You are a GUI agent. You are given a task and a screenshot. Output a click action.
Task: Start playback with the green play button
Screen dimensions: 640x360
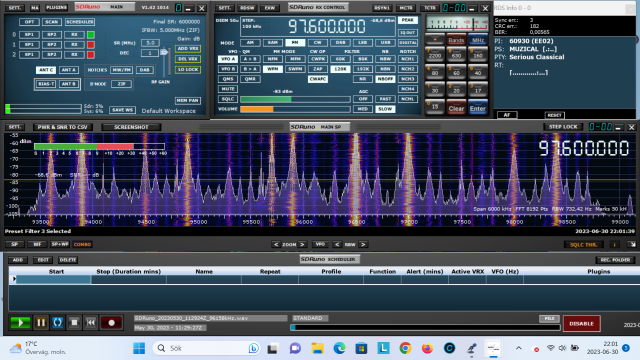click(x=20, y=323)
